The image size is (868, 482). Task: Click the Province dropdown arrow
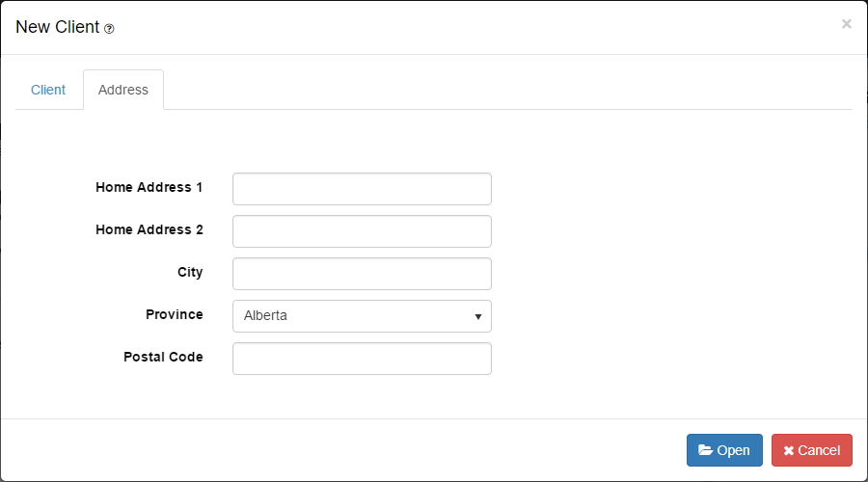pos(478,316)
